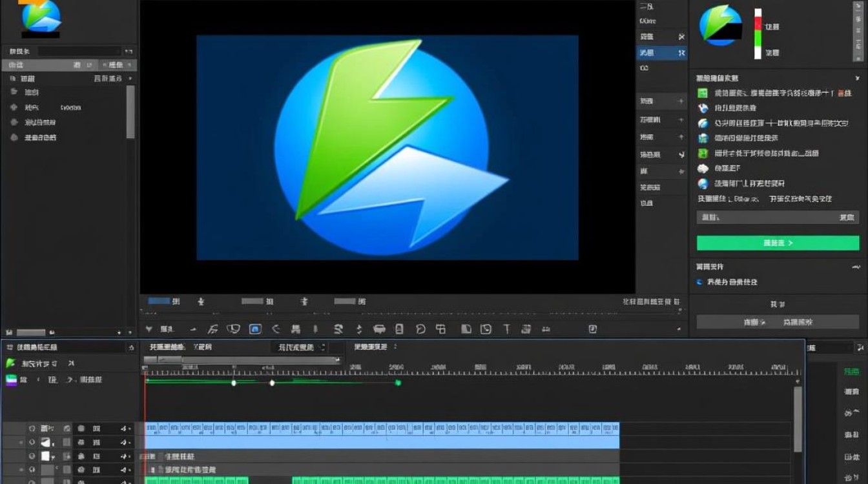The height and width of the screenshot is (484, 868).
Task: Click the red playhead line on the timeline
Action: (x=145, y=426)
